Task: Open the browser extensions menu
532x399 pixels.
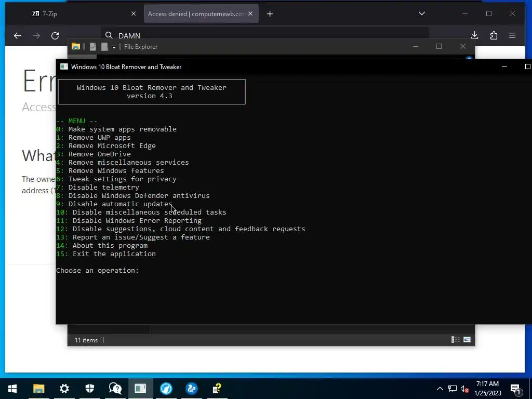Action: [494, 35]
